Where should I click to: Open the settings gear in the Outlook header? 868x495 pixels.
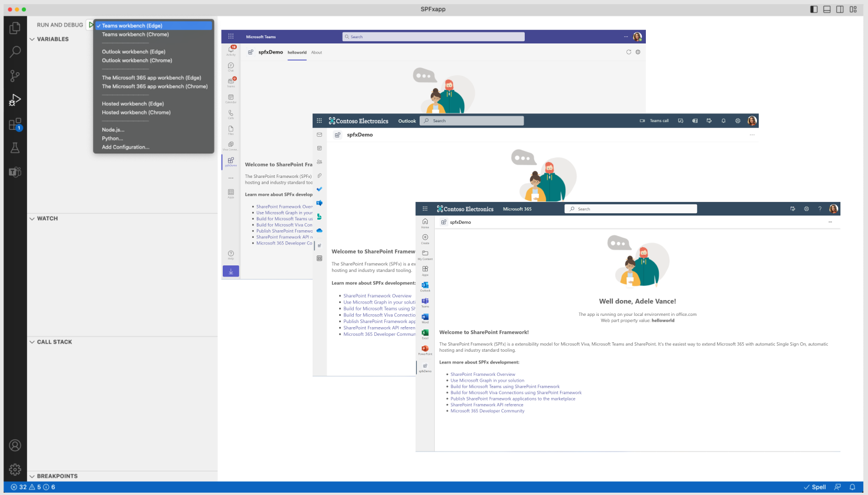[x=738, y=121]
